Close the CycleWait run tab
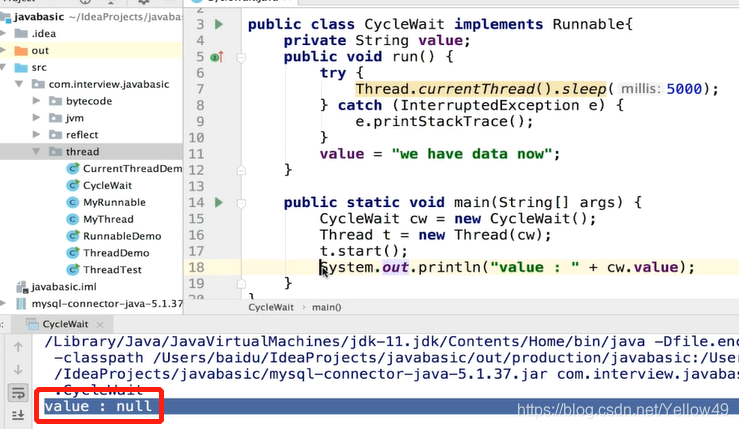The height and width of the screenshot is (429, 739). pyautogui.click(x=100, y=324)
